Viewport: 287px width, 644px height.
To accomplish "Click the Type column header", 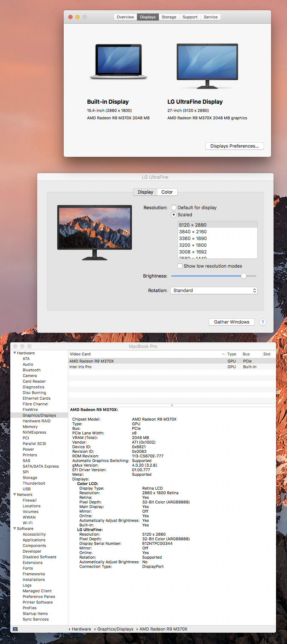I will [234, 354].
